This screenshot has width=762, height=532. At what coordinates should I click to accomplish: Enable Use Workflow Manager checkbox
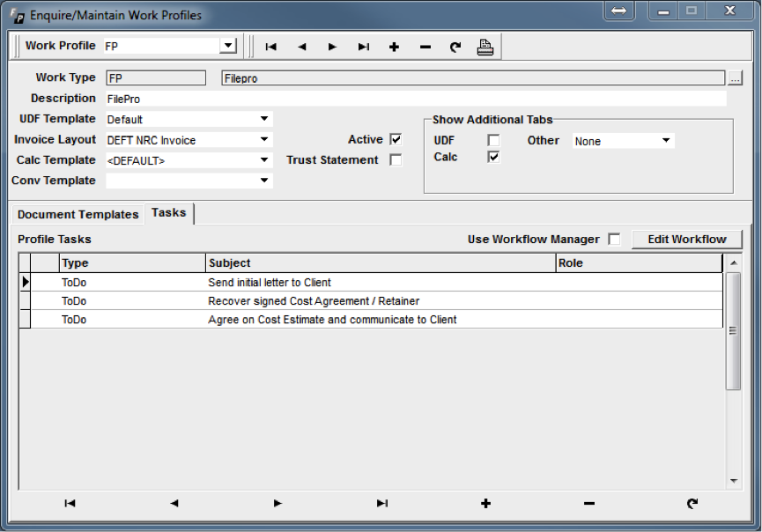click(614, 239)
